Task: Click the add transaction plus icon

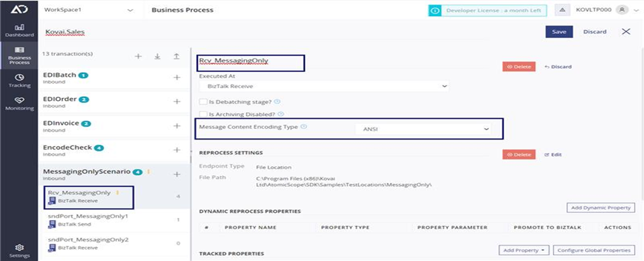Action: (x=138, y=56)
